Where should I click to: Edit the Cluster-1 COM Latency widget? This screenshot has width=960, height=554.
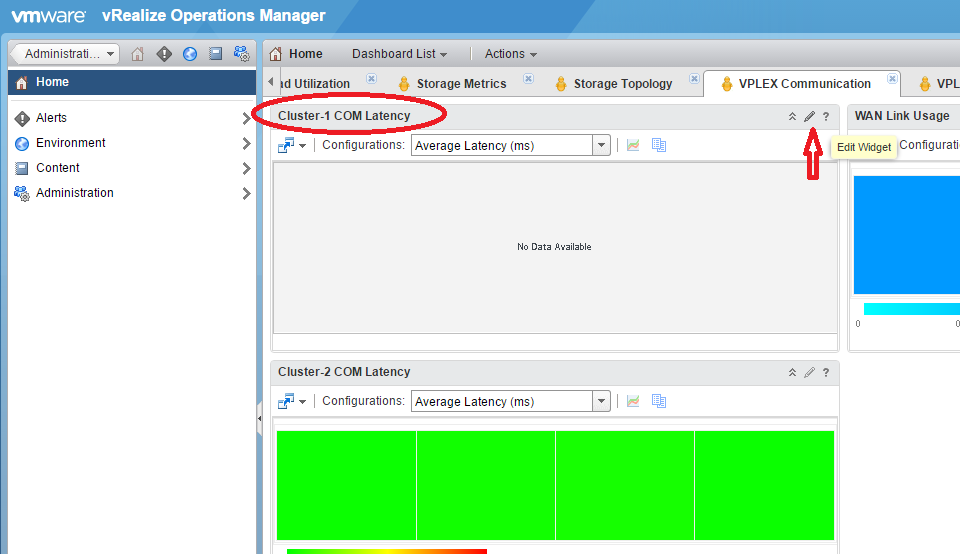click(x=809, y=116)
